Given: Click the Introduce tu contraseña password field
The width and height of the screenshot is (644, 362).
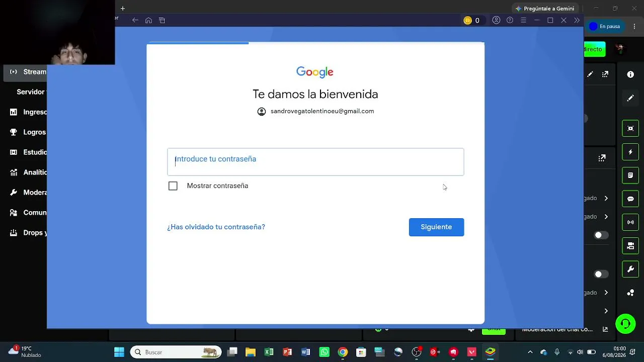Looking at the screenshot, I should pyautogui.click(x=315, y=162).
